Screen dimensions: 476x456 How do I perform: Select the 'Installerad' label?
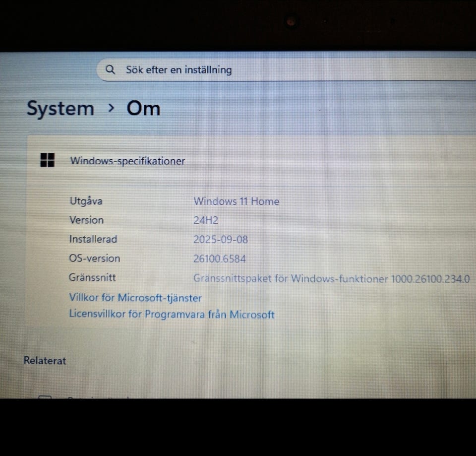click(x=93, y=239)
